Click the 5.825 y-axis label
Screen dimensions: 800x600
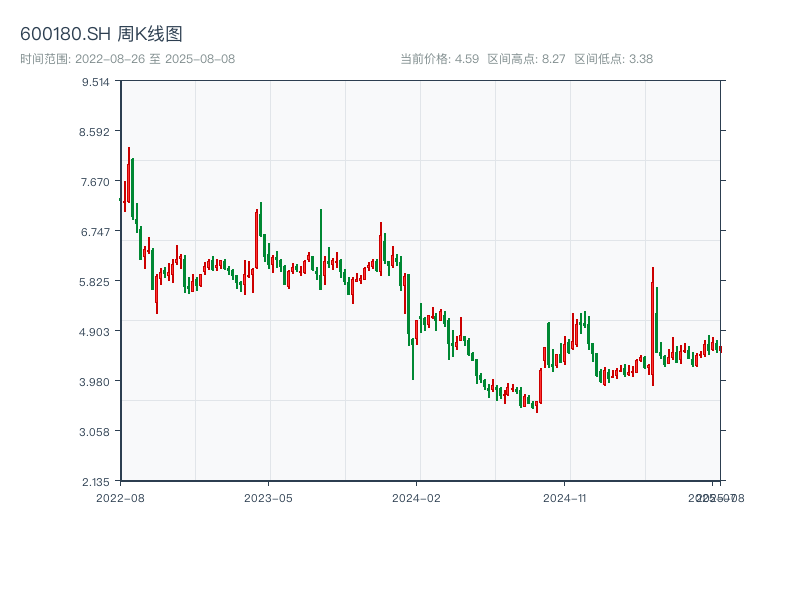(96, 282)
